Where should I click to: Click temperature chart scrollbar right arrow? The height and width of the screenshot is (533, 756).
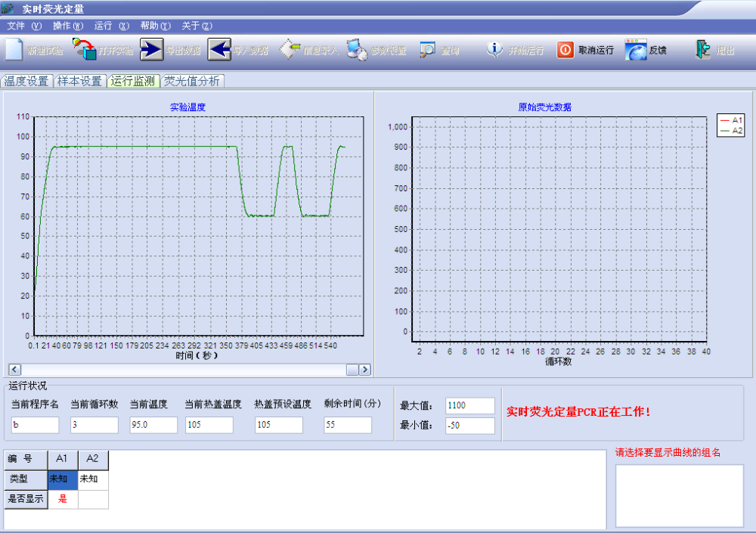coord(365,370)
